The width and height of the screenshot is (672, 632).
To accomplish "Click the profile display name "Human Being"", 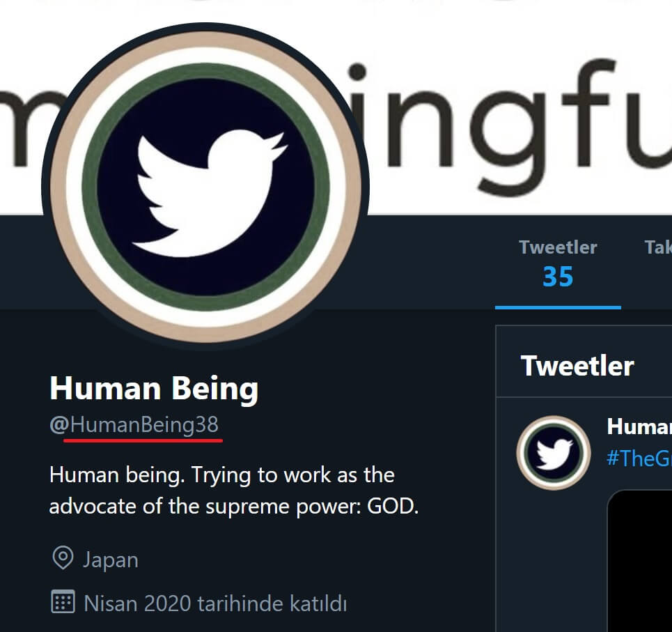I will [x=154, y=388].
